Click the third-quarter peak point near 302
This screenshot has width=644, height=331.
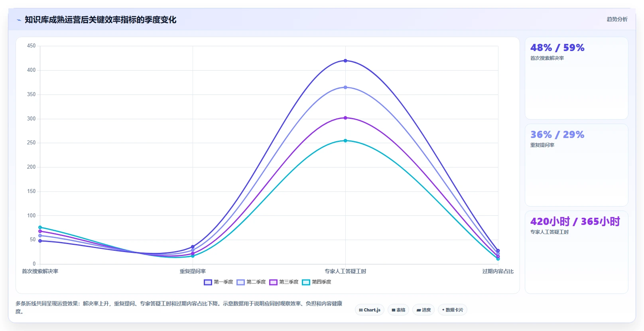pos(345,118)
